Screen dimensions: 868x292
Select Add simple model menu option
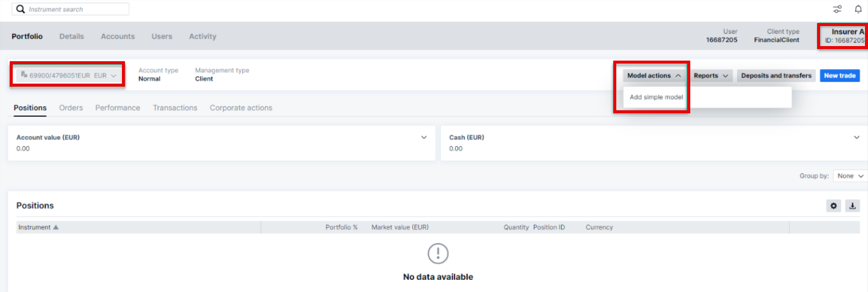tap(656, 97)
